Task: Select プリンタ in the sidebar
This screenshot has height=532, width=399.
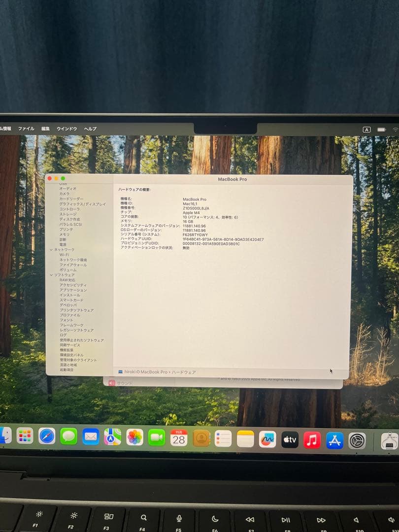Action: (66, 230)
